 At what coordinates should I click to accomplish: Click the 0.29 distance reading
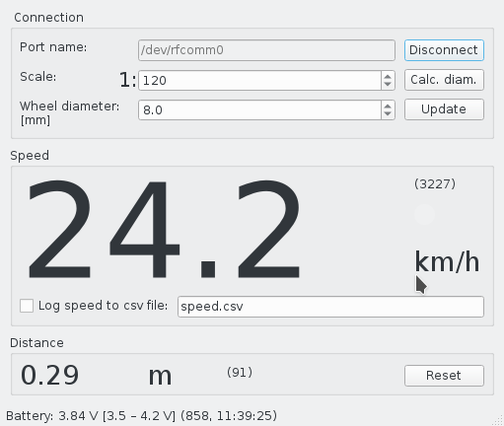point(49,375)
